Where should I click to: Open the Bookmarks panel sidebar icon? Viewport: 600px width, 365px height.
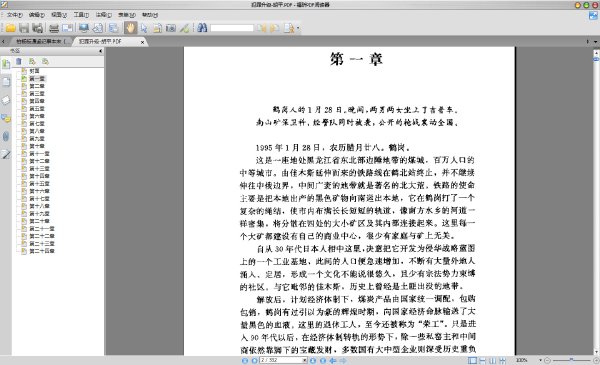click(x=6, y=64)
